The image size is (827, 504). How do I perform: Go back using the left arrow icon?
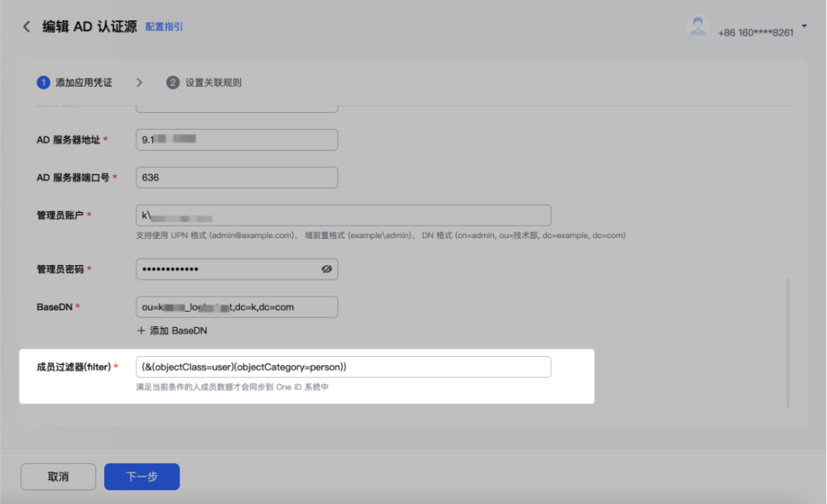point(26,27)
